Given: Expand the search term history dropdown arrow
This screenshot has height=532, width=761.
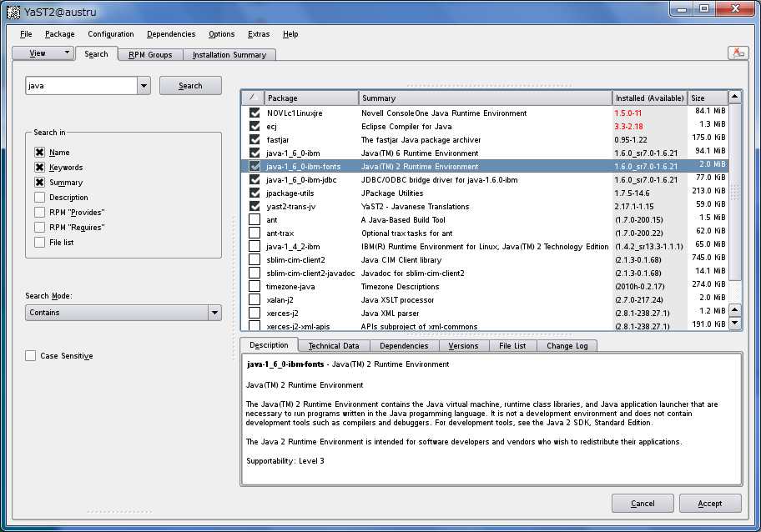Looking at the screenshot, I should (144, 86).
